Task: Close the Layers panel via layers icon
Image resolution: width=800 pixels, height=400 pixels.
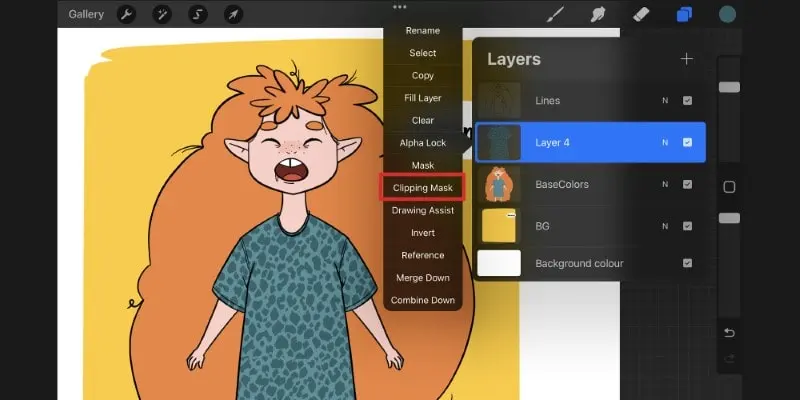Action: pyautogui.click(x=684, y=14)
